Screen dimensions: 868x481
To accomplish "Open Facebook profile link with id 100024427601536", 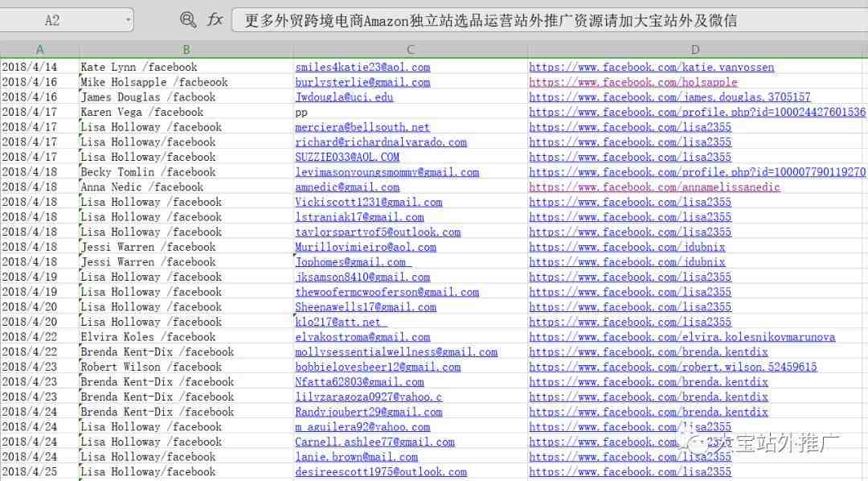I will [698, 112].
